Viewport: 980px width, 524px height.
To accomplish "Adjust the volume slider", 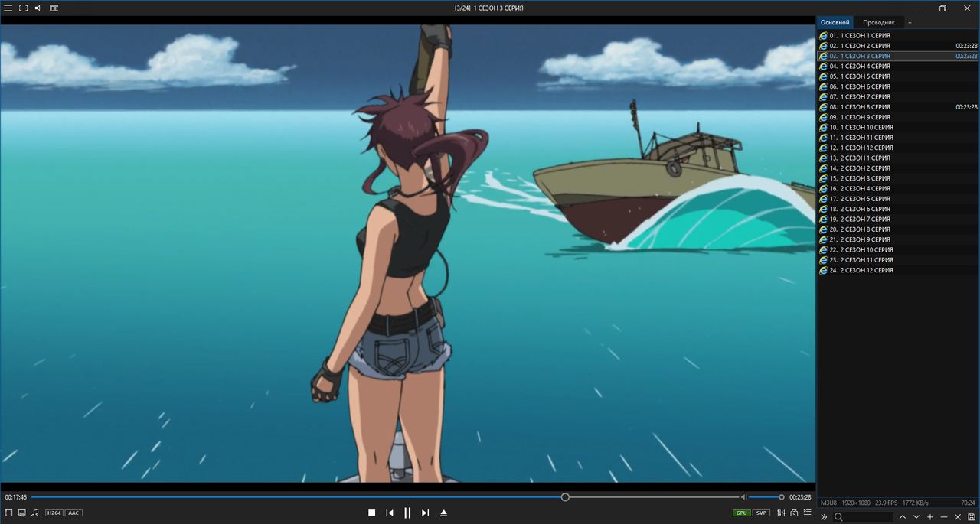I will pyautogui.click(x=766, y=497).
